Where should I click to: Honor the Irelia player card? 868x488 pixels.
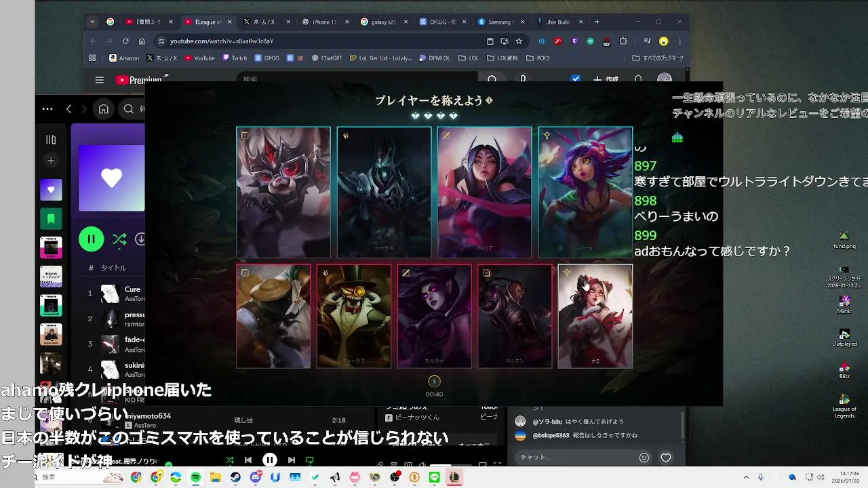tap(484, 192)
